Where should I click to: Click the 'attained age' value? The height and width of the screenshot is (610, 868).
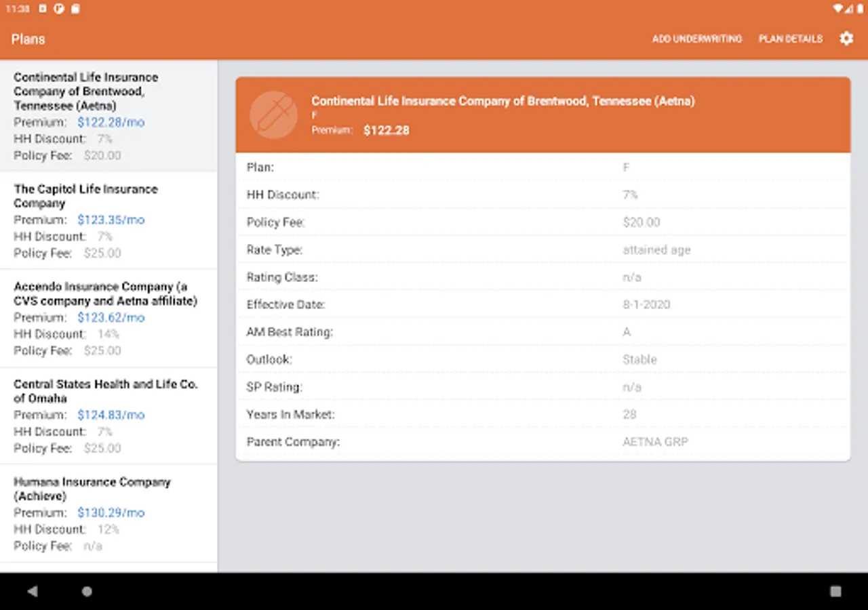click(x=656, y=250)
